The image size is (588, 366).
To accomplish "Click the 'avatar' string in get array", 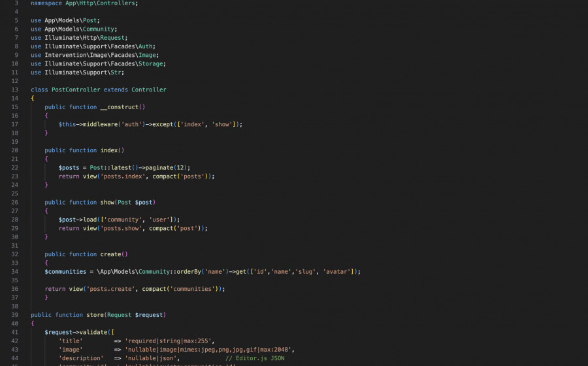I will point(338,271).
